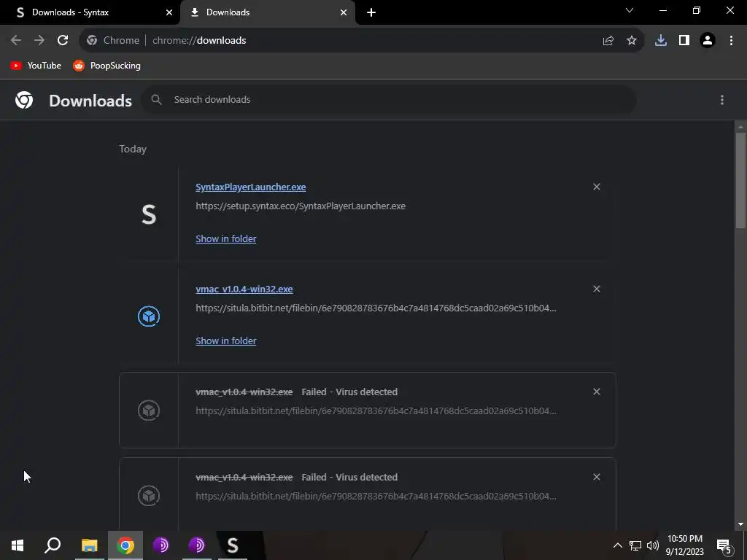
Task: Click the volume speaker tray icon
Action: (x=653, y=545)
